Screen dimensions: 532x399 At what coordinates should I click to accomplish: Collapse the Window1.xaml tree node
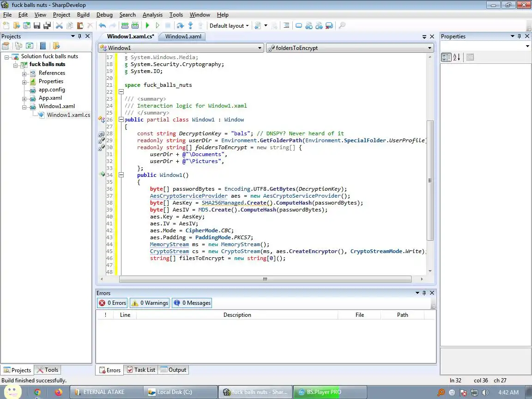click(24, 107)
